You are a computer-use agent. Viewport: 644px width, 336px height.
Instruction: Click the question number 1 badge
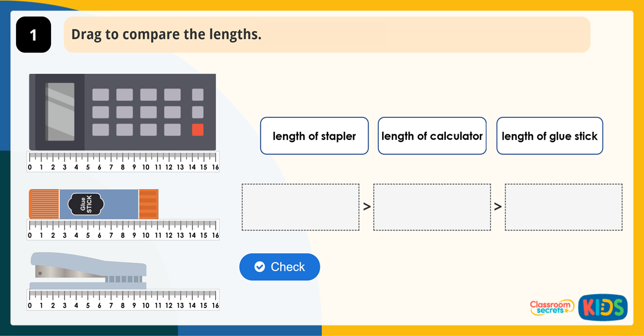click(x=33, y=34)
